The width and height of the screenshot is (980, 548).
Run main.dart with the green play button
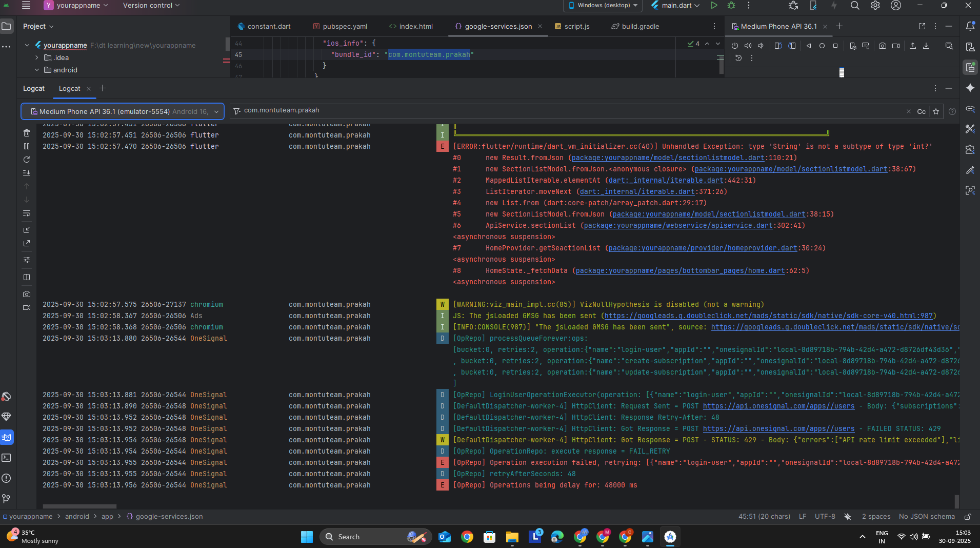(x=713, y=6)
